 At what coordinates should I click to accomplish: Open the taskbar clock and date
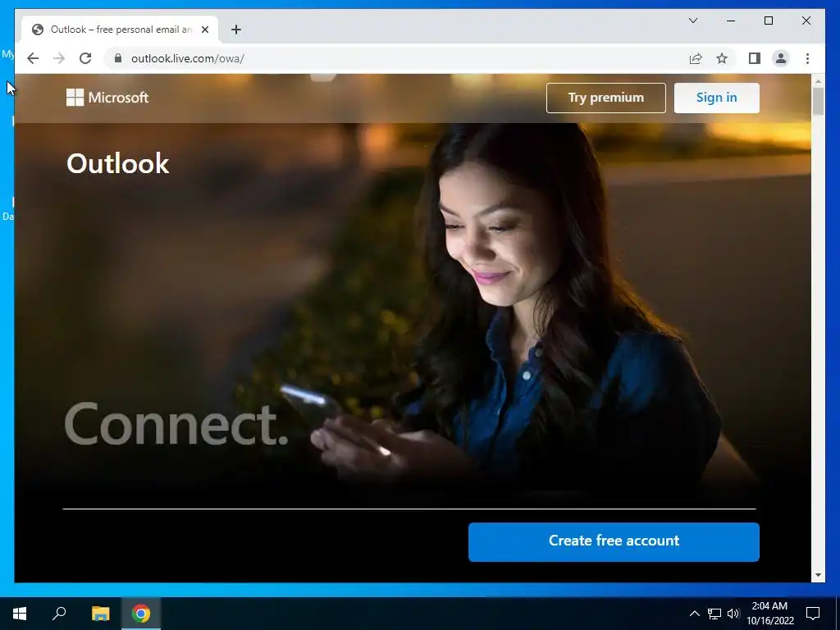click(769, 614)
